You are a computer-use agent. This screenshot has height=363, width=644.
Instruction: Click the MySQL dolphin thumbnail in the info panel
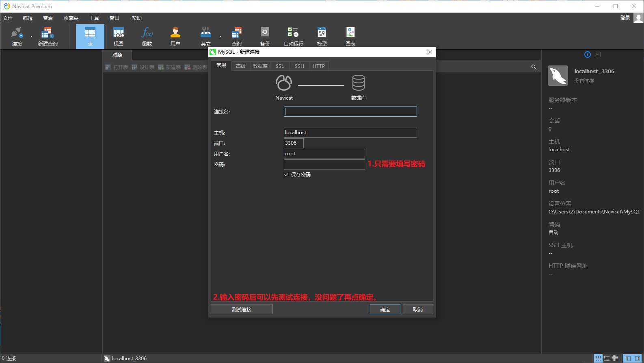pyautogui.click(x=558, y=76)
